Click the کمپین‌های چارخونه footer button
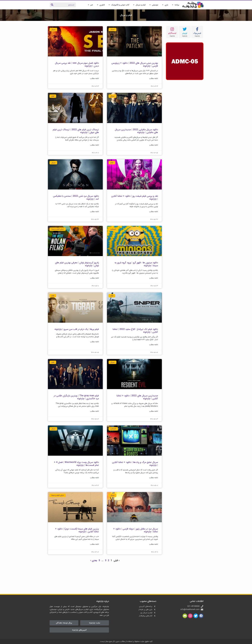This screenshot has height=644, width=252. click(x=79, y=630)
